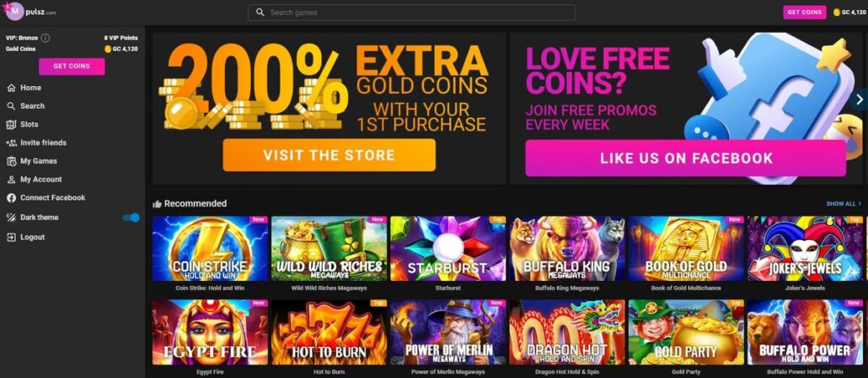Open the Starburst game thumbnail

447,248
